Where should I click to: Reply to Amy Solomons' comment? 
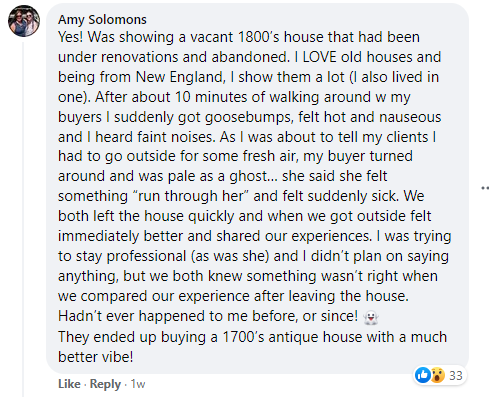[105, 384]
